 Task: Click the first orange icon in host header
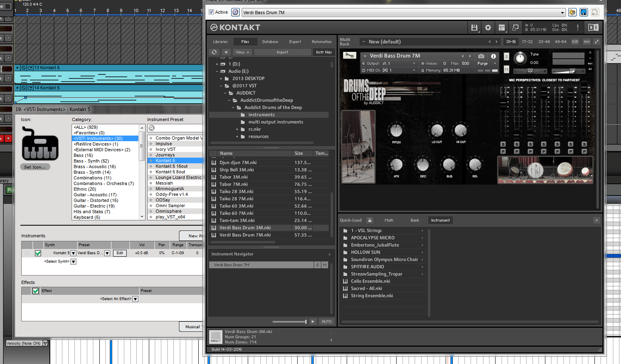(572, 12)
